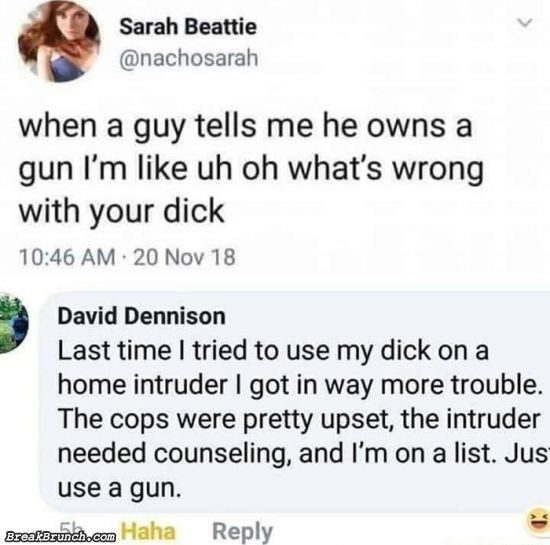Click the tweet line 'gun I'm like uh oh'
Screen dimensions: 550x545
148,169
